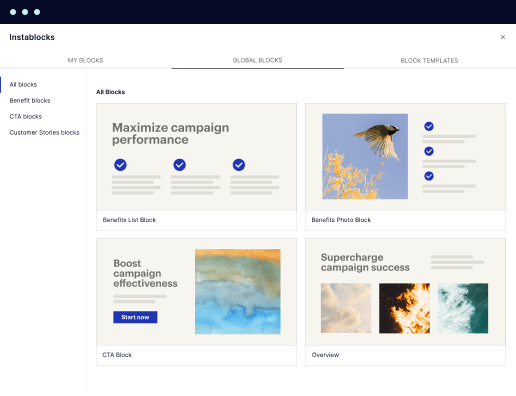Click the Supercharge campaign success headline
Viewport: 516px width, 396px height.
pos(365,262)
